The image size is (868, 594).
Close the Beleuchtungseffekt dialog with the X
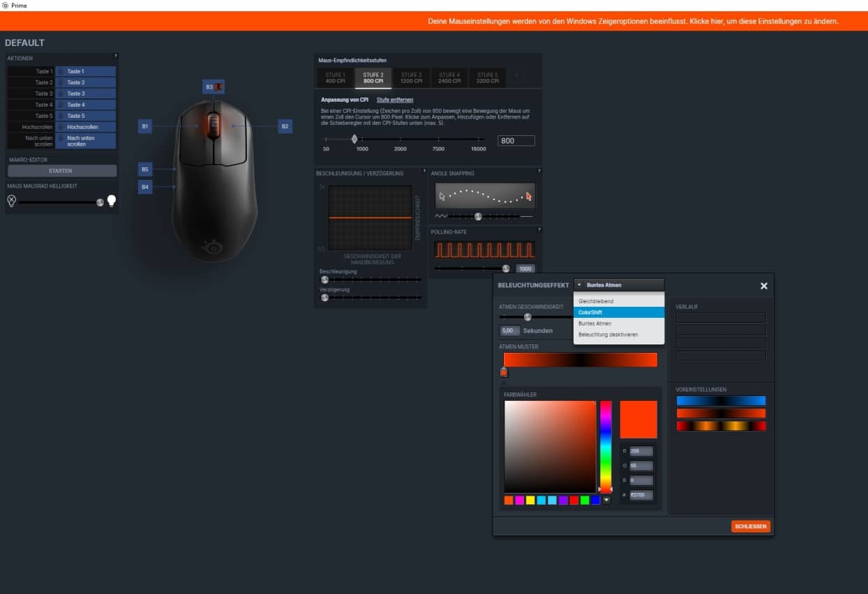click(763, 286)
